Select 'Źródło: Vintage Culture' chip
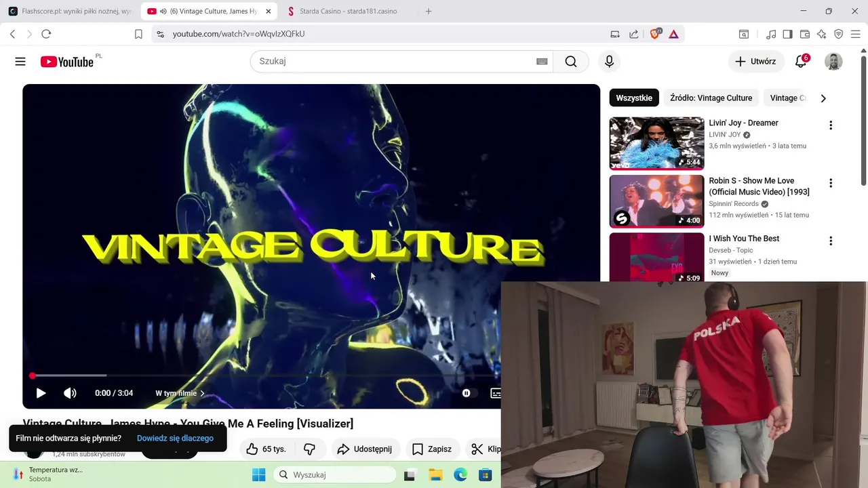Viewport: 868px width, 488px height. point(711,98)
